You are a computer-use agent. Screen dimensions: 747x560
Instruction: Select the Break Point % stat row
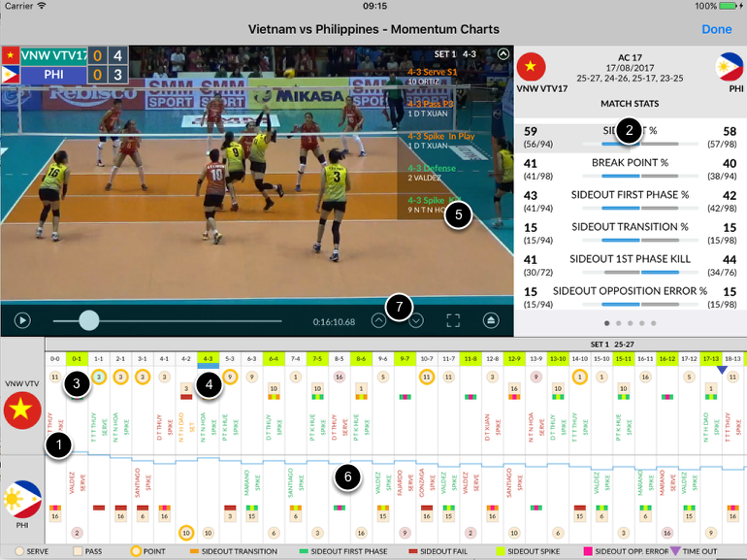[x=629, y=169]
